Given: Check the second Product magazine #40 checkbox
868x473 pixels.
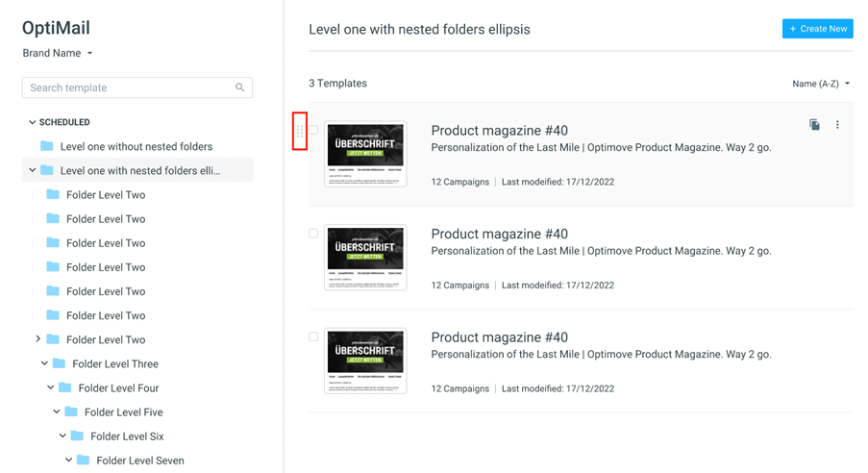Looking at the screenshot, I should coord(313,234).
